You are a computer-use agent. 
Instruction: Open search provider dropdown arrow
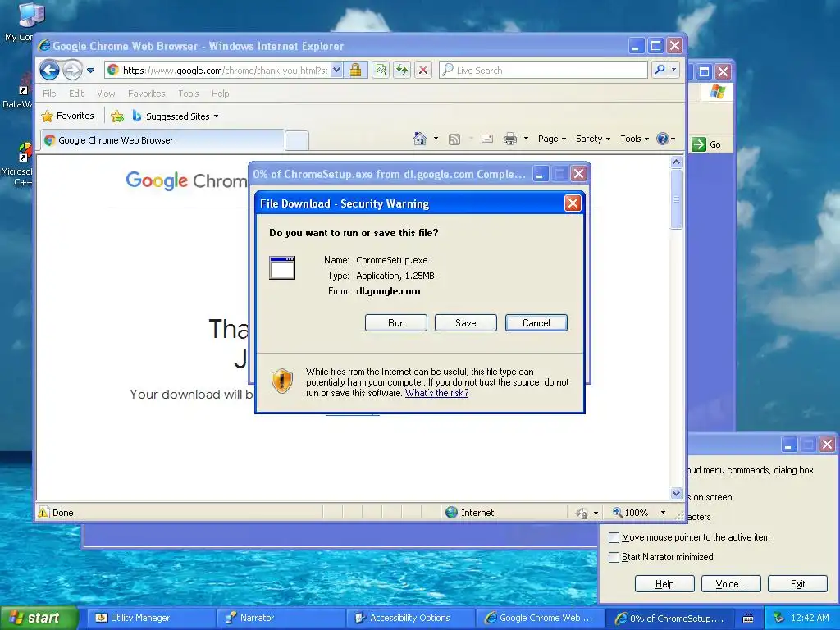674,70
